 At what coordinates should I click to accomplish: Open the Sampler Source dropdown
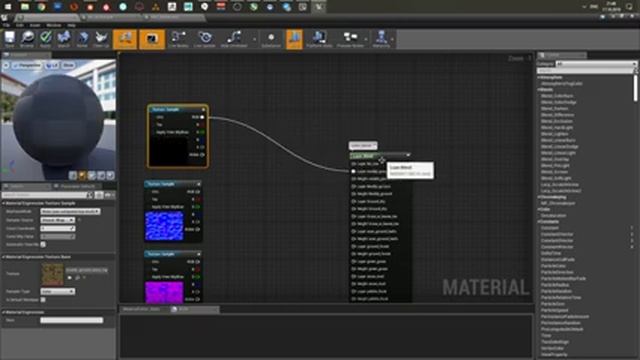click(x=58, y=220)
